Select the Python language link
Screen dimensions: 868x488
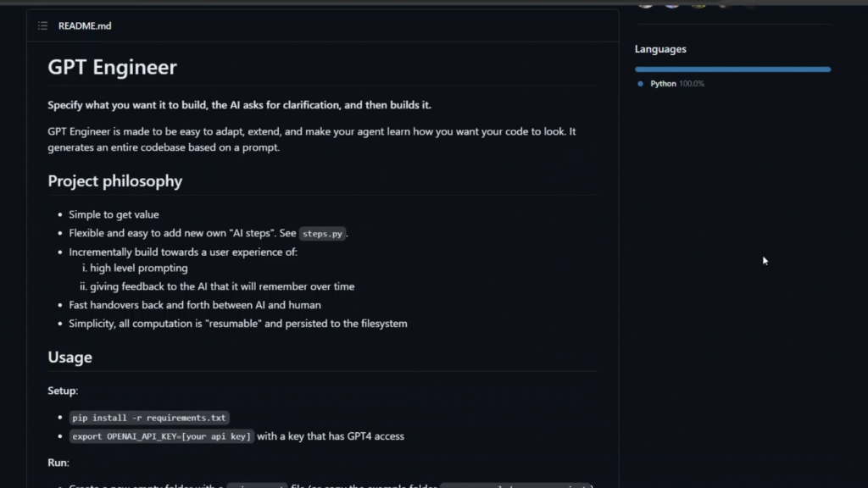coord(663,84)
